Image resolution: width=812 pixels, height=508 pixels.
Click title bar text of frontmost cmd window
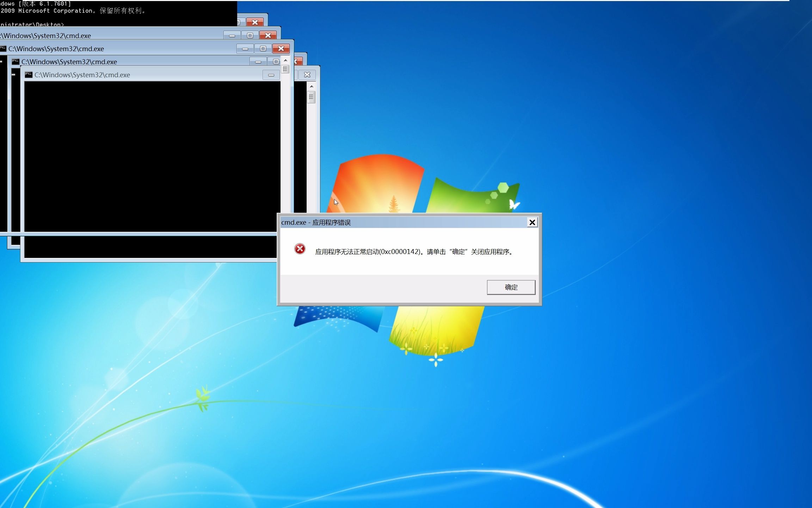pos(82,75)
